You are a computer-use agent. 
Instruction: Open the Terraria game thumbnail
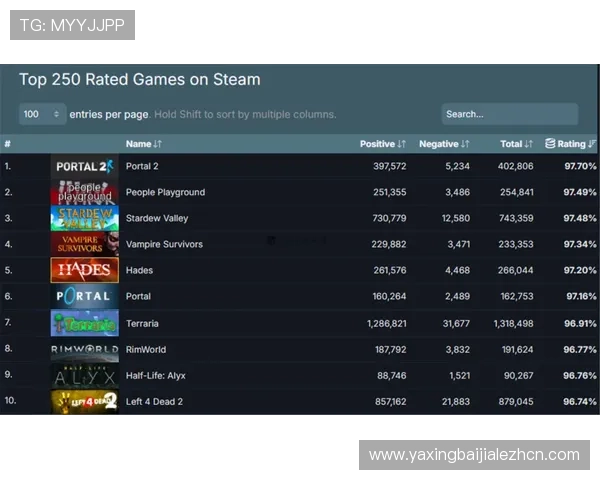[x=85, y=323]
